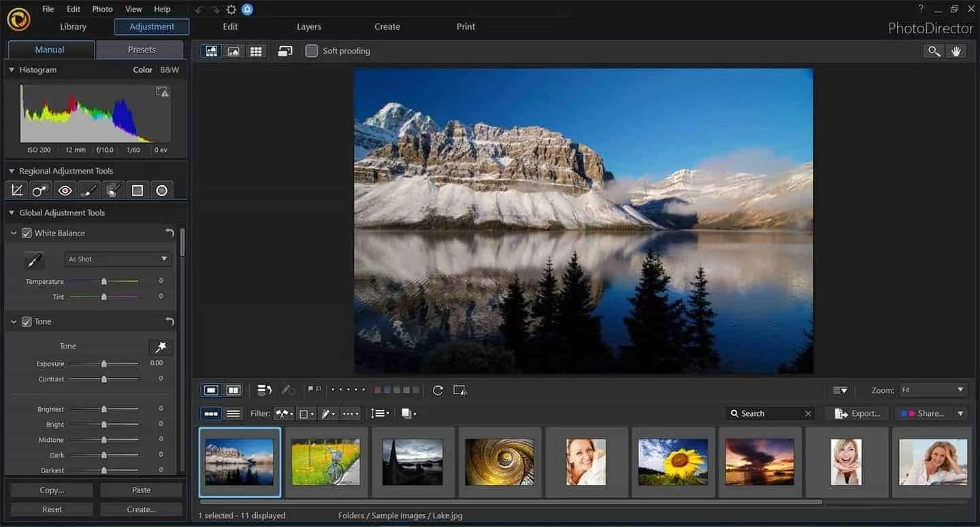The height and width of the screenshot is (527, 980).
Task: Open the notifications bell icon
Action: (x=247, y=10)
